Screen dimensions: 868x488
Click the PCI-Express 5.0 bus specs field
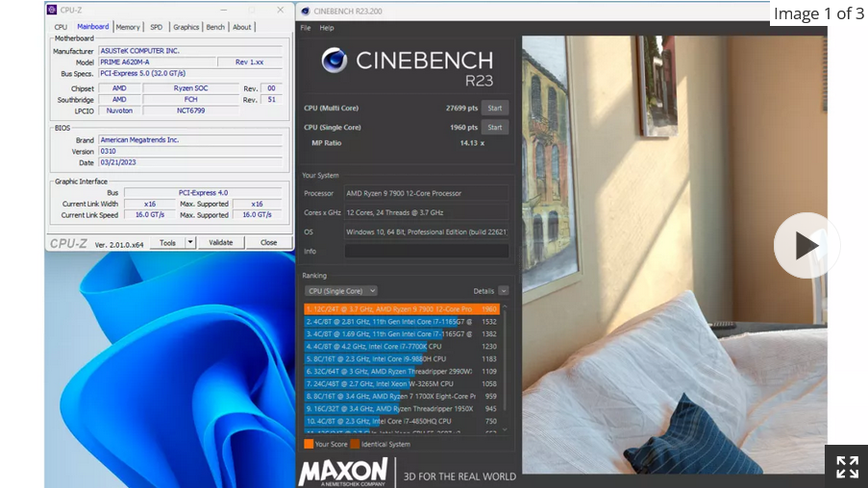coord(190,73)
